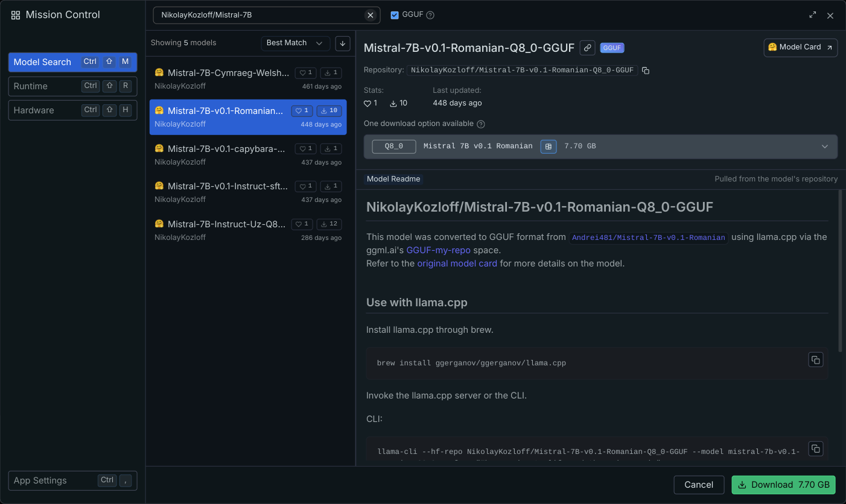
Task: Toggle the sort direction arrow button
Action: (x=343, y=43)
